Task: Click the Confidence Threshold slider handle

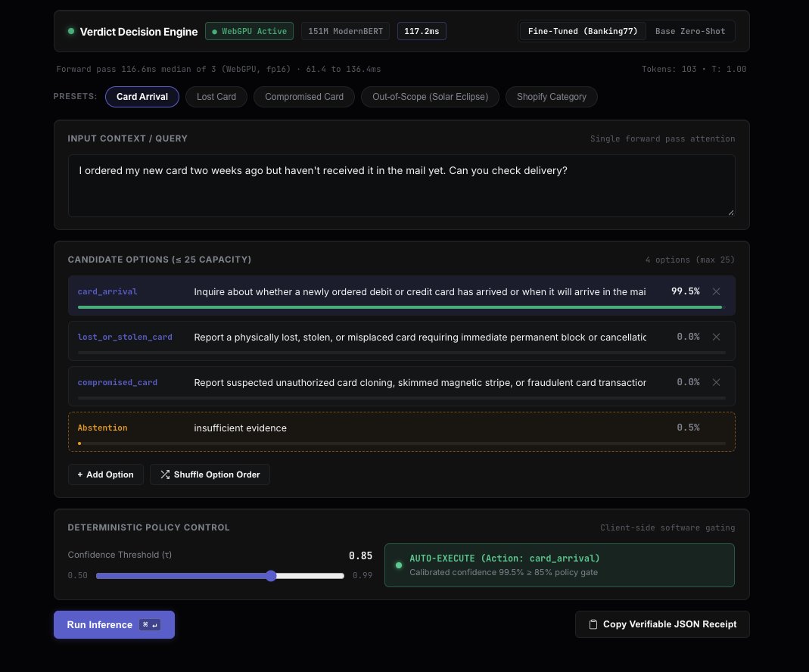Action: (x=271, y=576)
